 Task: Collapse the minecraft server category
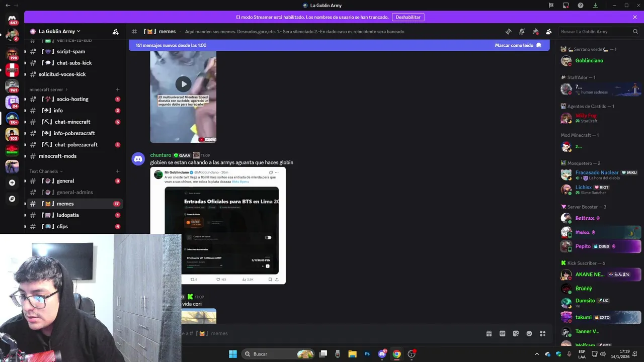point(48,89)
